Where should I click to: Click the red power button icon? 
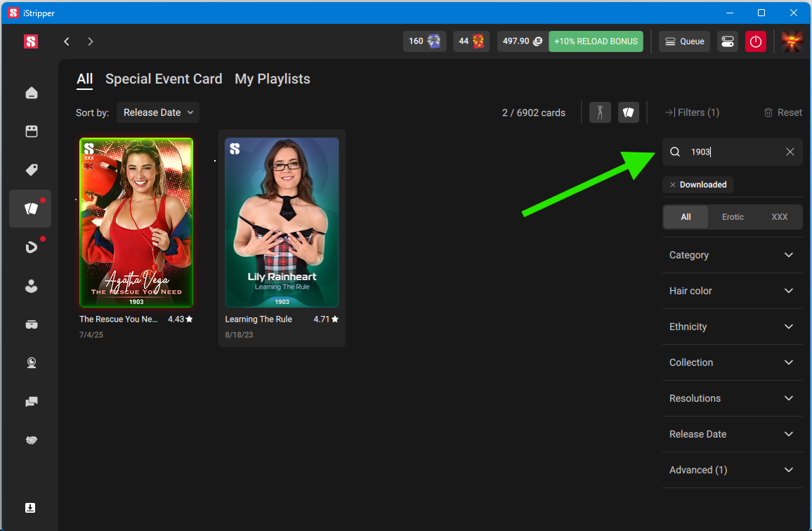[755, 41]
